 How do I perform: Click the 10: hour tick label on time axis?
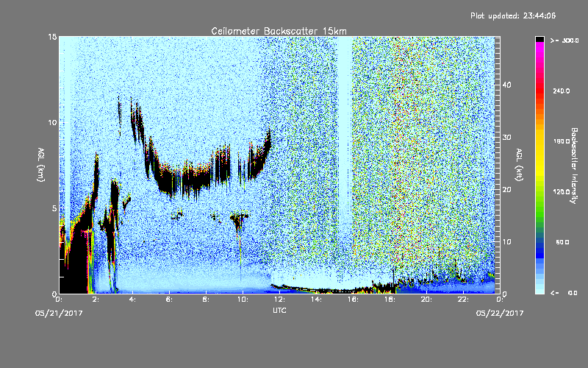[243, 300]
